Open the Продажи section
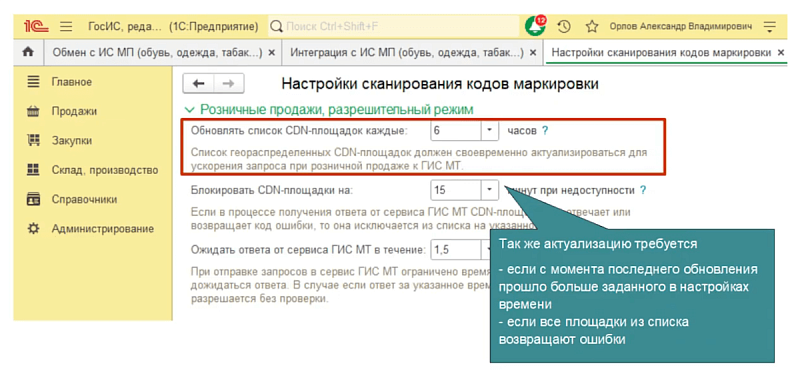This screenshot has width=800, height=382. click(x=74, y=111)
